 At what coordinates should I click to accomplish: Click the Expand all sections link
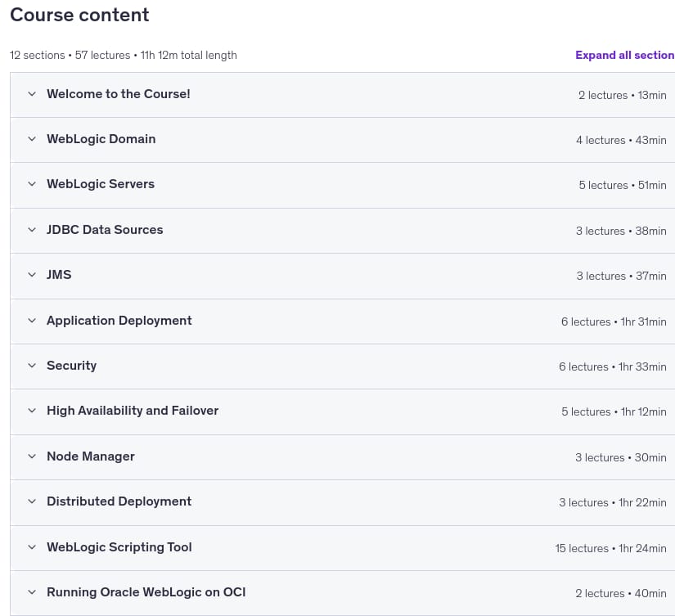(625, 55)
